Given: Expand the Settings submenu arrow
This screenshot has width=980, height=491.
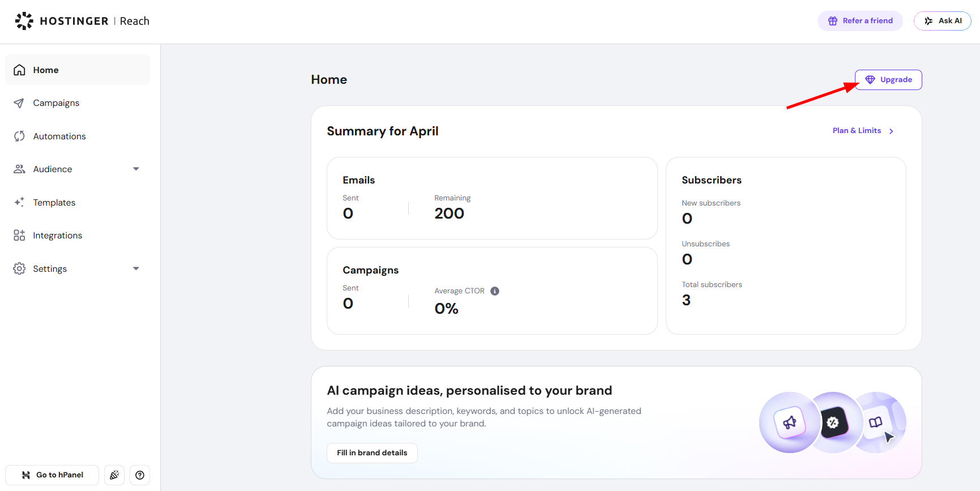Looking at the screenshot, I should tap(136, 269).
